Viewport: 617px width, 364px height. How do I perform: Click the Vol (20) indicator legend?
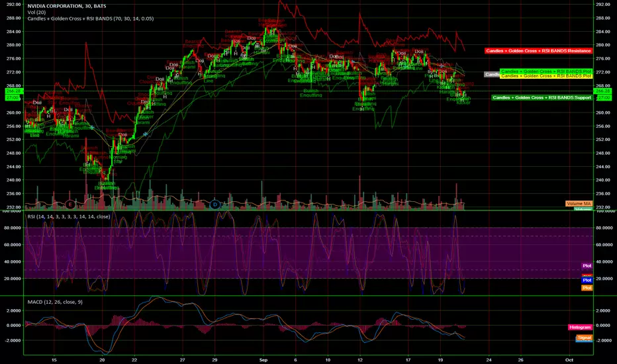pos(36,12)
